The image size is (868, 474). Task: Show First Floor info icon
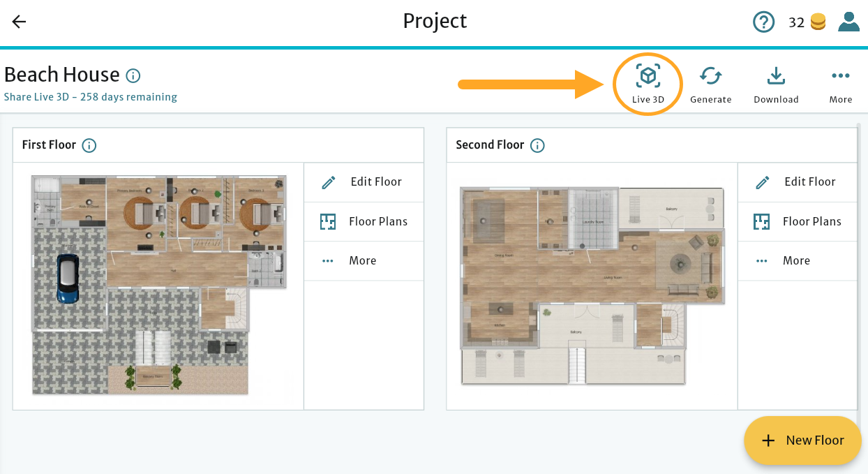[89, 145]
